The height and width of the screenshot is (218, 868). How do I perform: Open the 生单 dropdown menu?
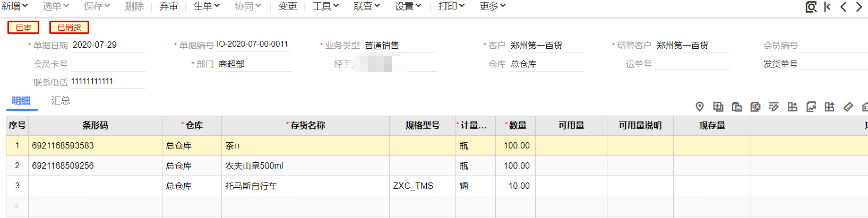click(x=206, y=6)
